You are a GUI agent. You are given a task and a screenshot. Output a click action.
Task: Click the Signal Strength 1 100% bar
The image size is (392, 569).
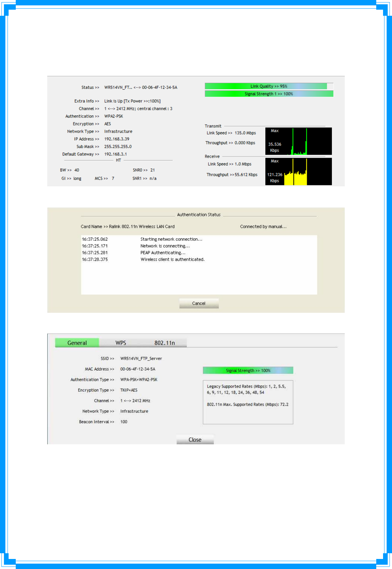click(269, 94)
